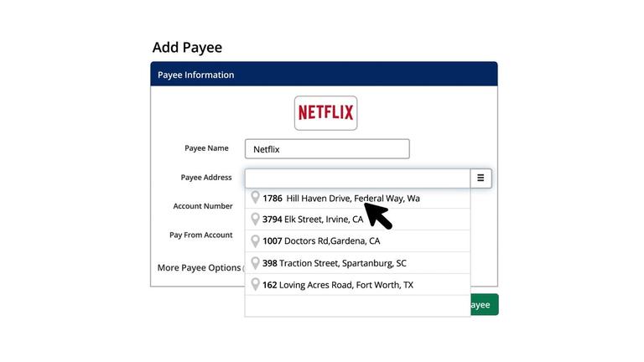Click pin icon beside 3794 Elk Street
Viewport: 644px width, 362px height.
coord(255,219)
